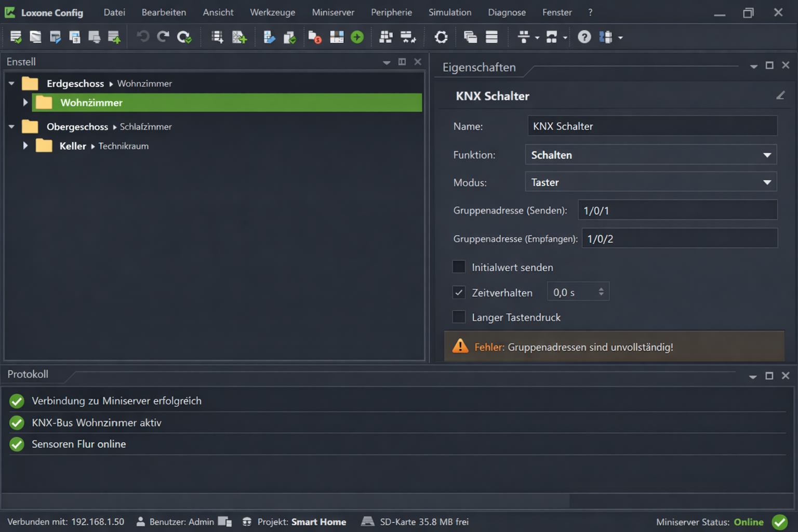Image resolution: width=798 pixels, height=532 pixels.
Task: Click the monitor screen toolbar icon
Action: (x=35, y=37)
